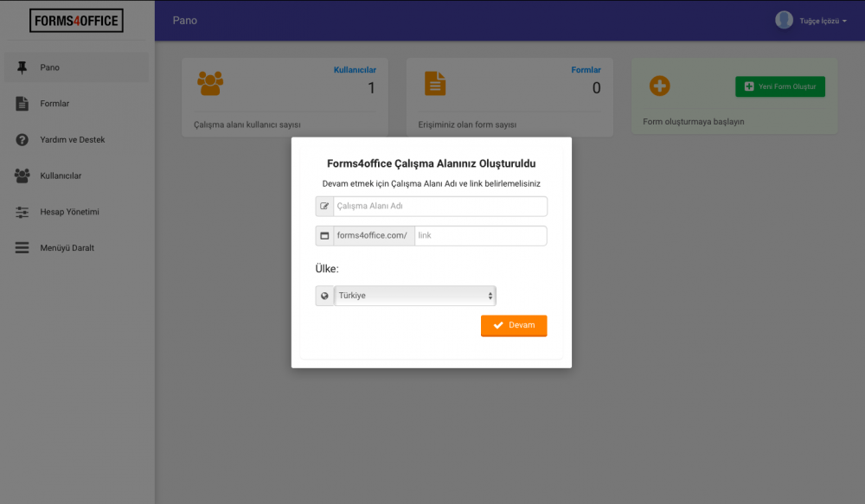Click the hamburger icon for Menüyü Daralt
865x504 pixels.
[22, 248]
